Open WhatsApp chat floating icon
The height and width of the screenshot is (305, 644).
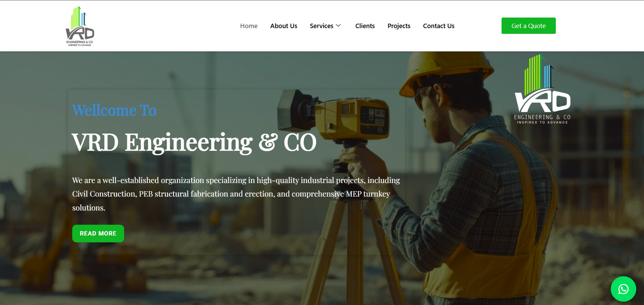coord(623,289)
